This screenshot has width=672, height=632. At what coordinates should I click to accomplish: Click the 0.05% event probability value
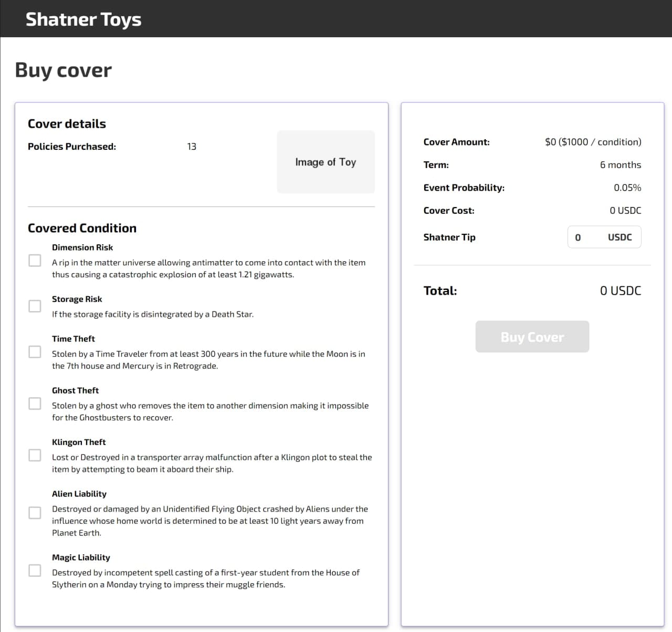point(627,188)
